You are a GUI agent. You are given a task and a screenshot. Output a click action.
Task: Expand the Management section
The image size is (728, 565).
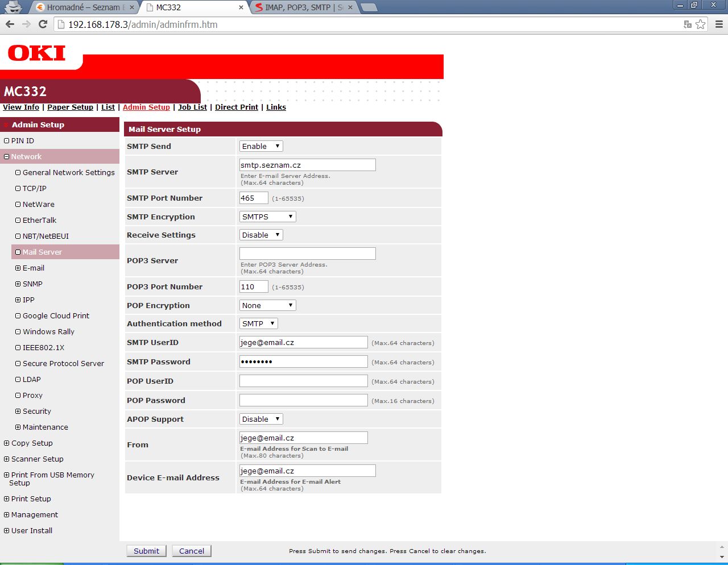point(7,514)
